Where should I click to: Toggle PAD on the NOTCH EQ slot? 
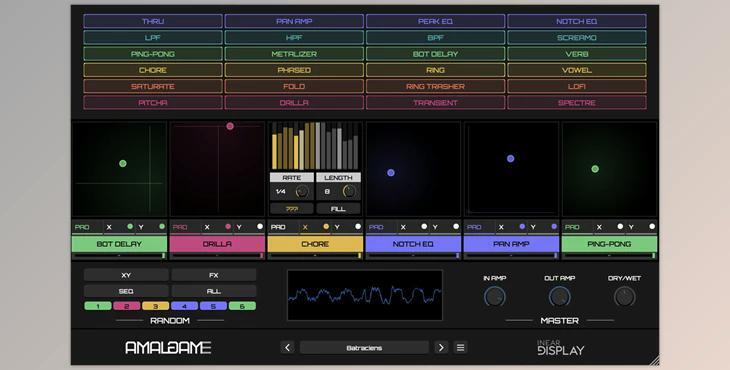pyautogui.click(x=376, y=227)
